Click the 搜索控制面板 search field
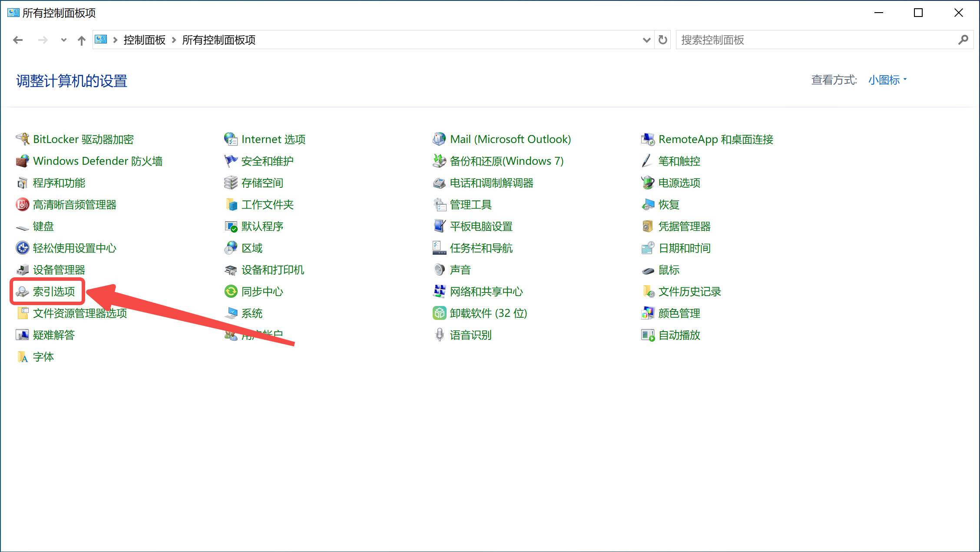The image size is (980, 552). coord(817,40)
